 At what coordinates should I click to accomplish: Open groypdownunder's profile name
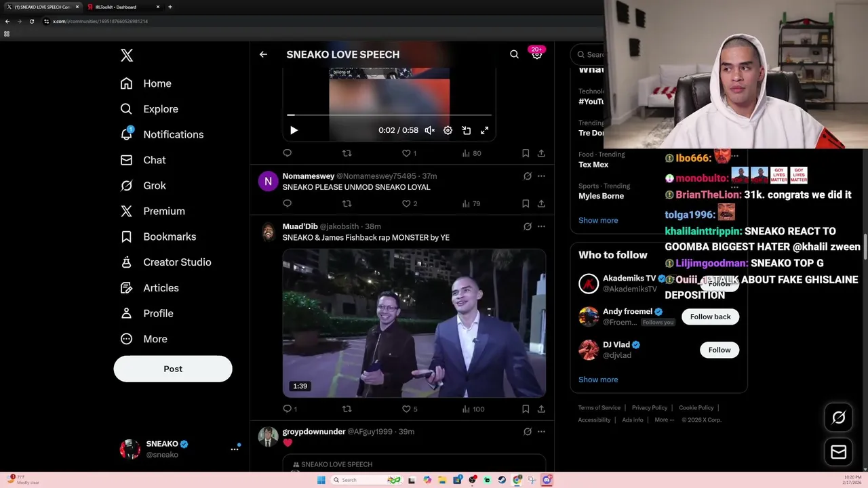[314, 432]
